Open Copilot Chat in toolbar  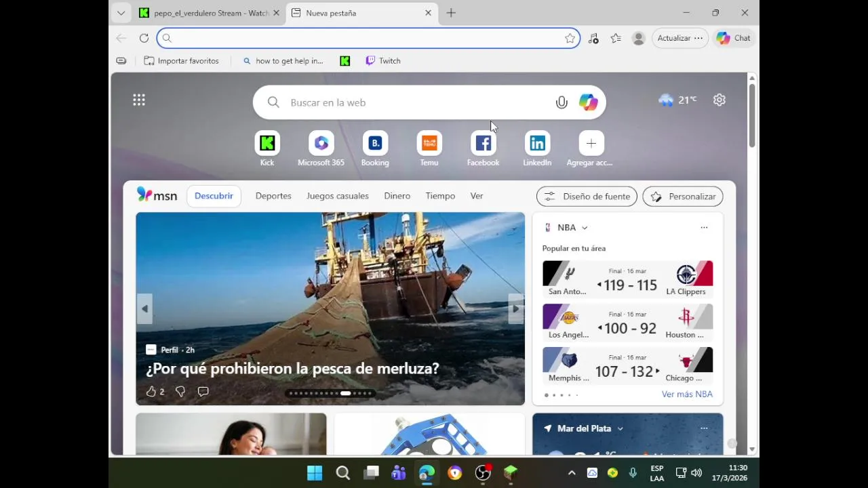pos(734,38)
